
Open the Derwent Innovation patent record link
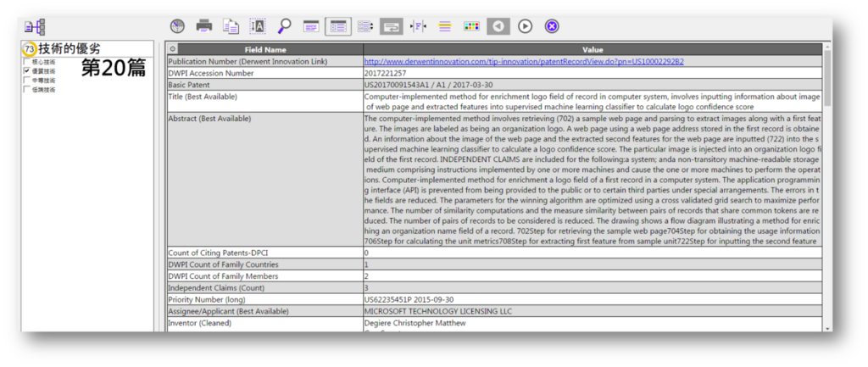(523, 62)
